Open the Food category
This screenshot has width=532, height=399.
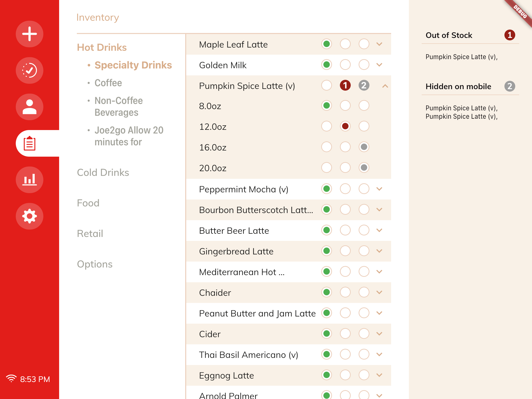click(88, 203)
